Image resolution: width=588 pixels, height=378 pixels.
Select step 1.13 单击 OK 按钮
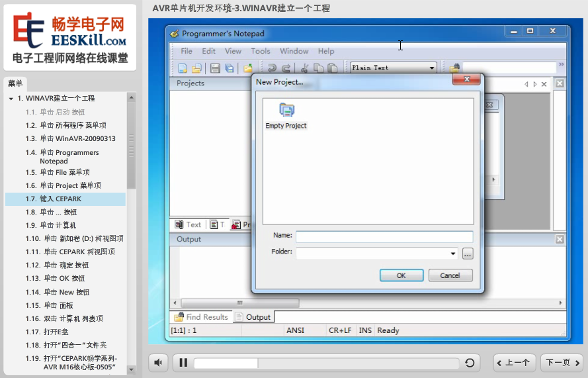pos(55,278)
